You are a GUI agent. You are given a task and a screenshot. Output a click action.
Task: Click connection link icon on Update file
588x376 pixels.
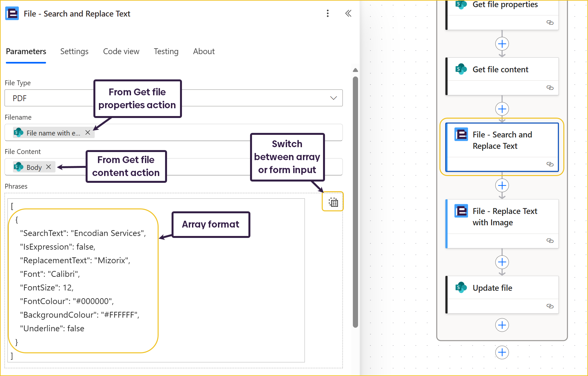point(550,306)
